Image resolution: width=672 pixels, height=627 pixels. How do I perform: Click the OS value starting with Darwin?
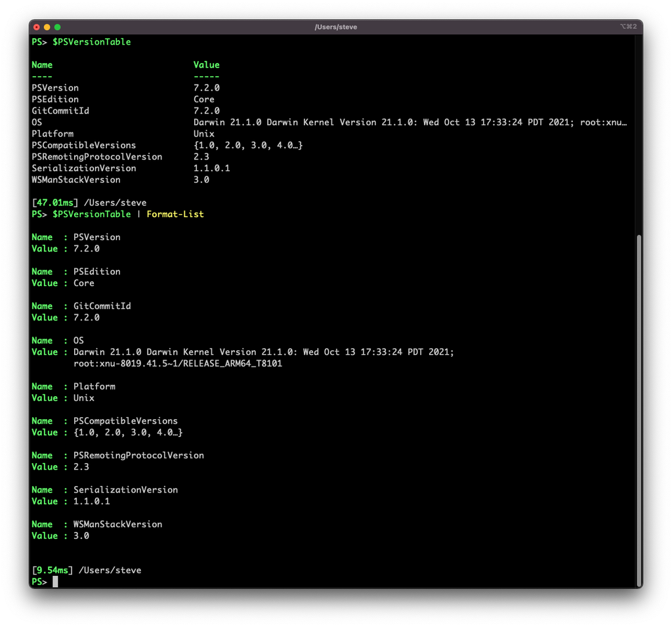click(x=262, y=122)
